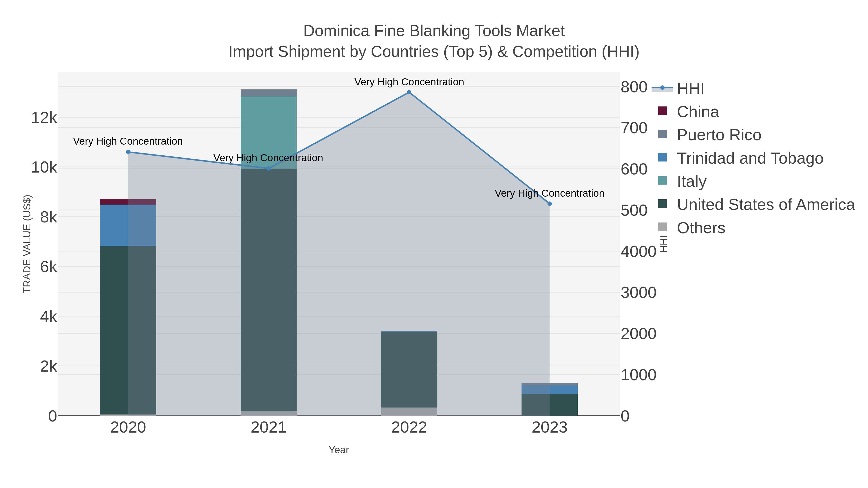Toggle the HHI legend entry
Screen dimensions: 868x488
678,88
